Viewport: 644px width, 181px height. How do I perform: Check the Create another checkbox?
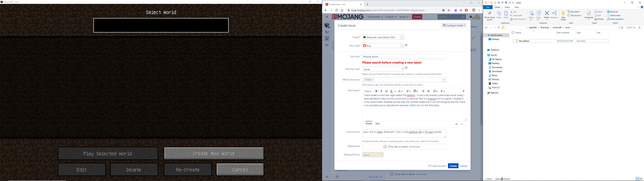coord(429,166)
